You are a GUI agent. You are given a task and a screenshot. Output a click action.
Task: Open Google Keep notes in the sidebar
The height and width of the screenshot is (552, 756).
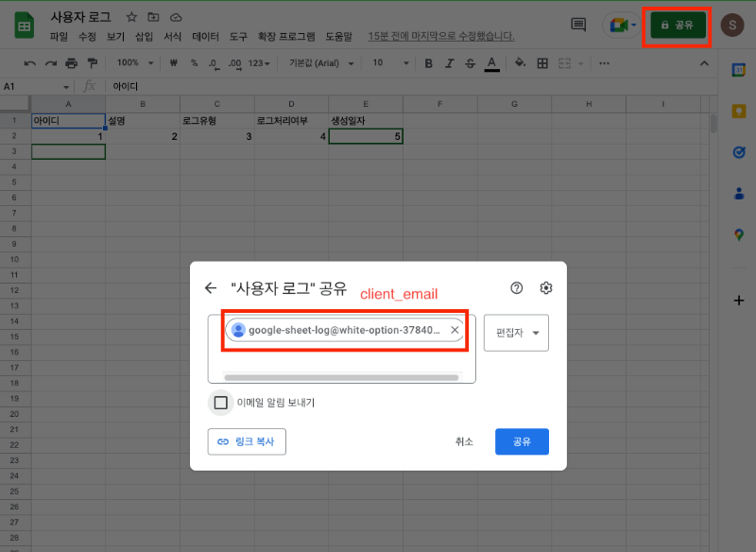point(738,111)
